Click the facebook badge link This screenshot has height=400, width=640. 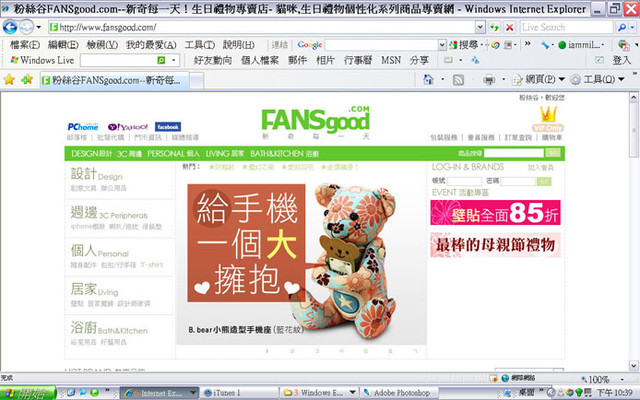coord(168,127)
